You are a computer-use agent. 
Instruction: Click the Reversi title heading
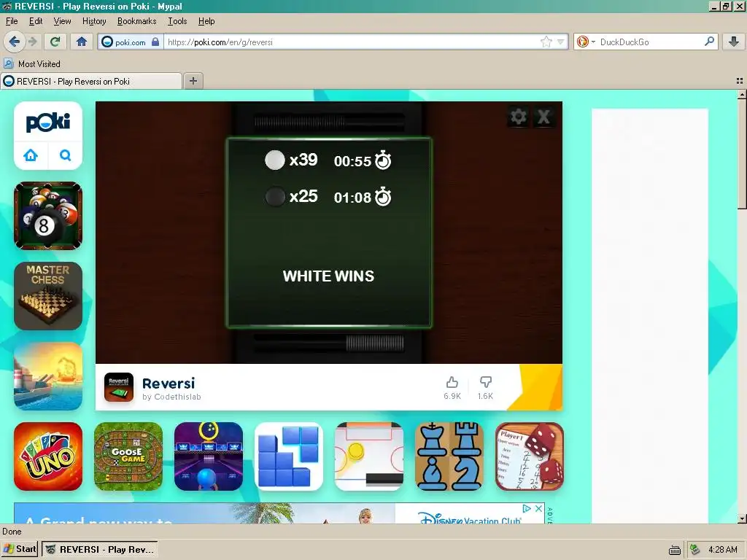point(169,384)
